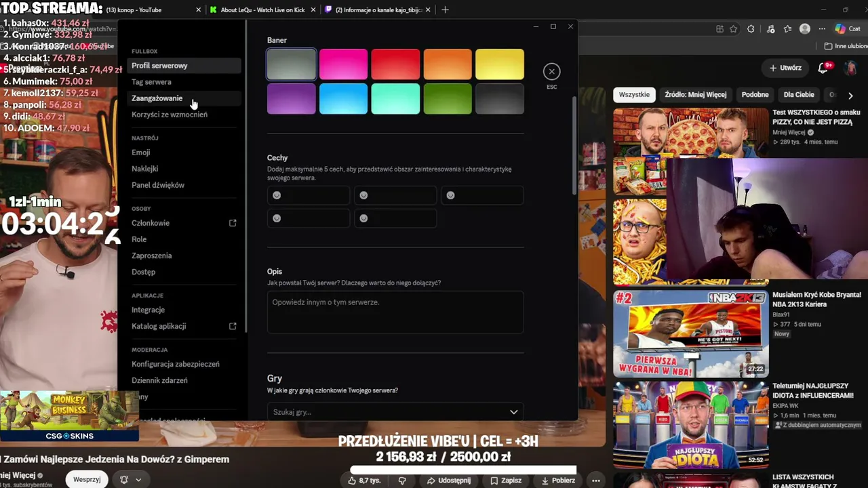Select the Wszystkie filter chip
Viewport: 868px width, 488px height.
(x=634, y=95)
